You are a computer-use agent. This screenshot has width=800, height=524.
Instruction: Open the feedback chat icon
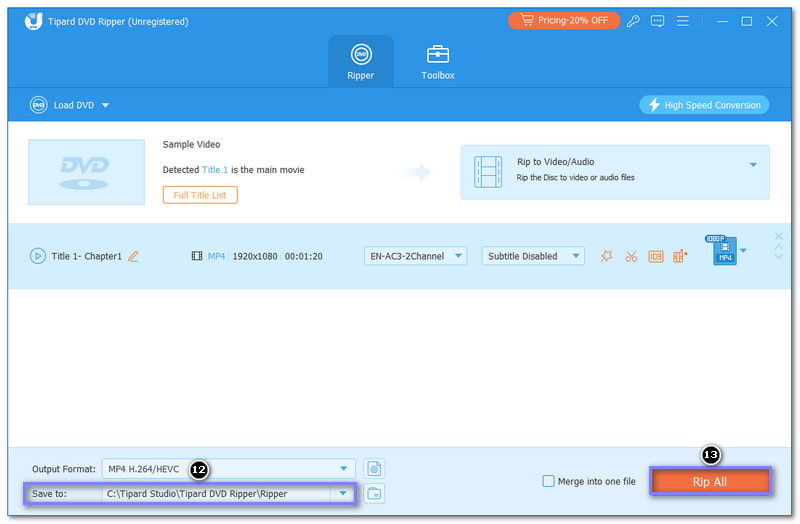pyautogui.click(x=658, y=21)
